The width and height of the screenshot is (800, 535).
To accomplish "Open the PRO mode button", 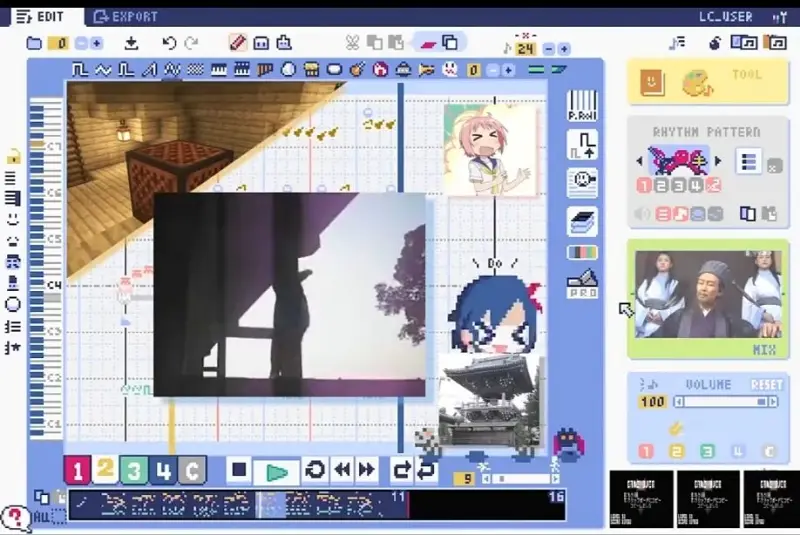I will tap(582, 284).
